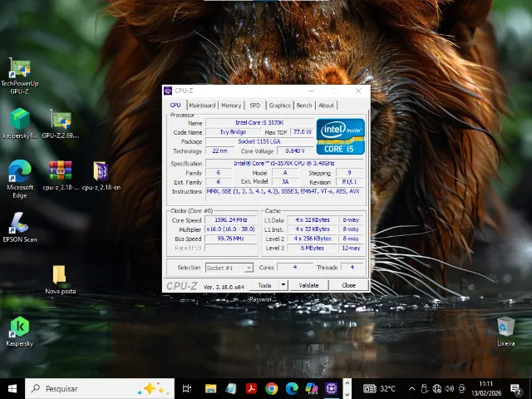Click in the Pesquisar search box

100,388
